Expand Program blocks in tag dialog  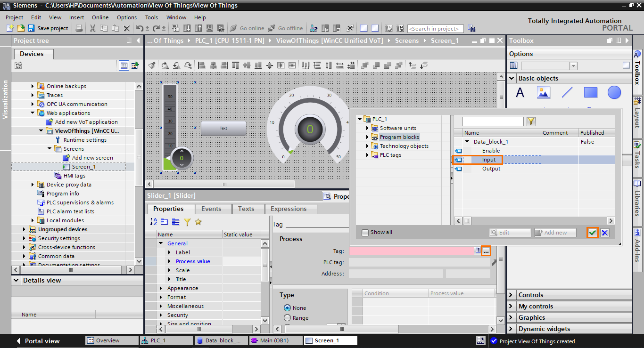(367, 137)
